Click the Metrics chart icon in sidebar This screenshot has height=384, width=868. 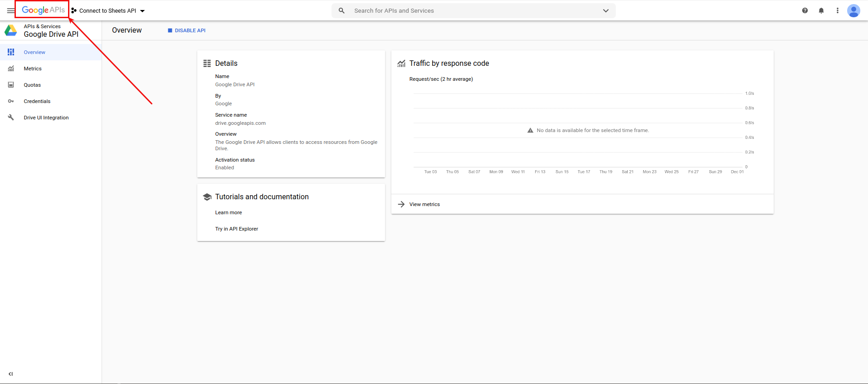tap(11, 69)
